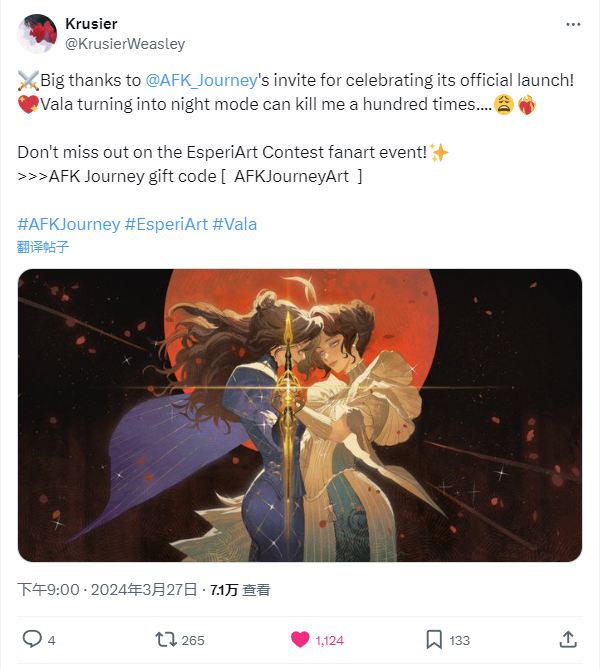Unlike the post via heart icon
The image size is (601, 669).
[300, 640]
